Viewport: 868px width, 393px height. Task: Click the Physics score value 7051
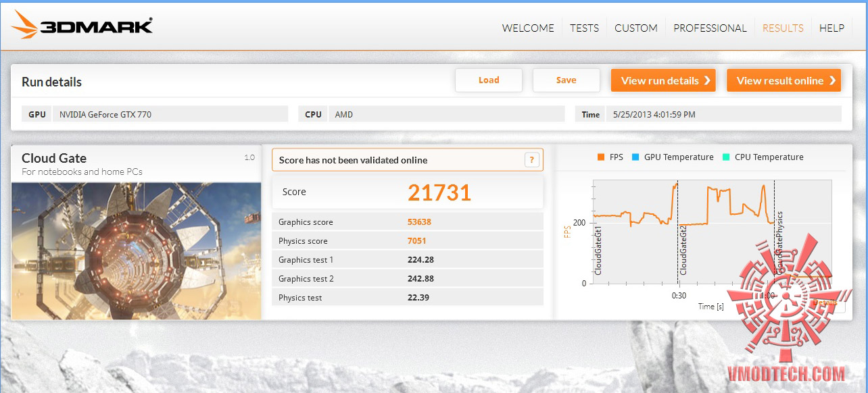point(416,241)
